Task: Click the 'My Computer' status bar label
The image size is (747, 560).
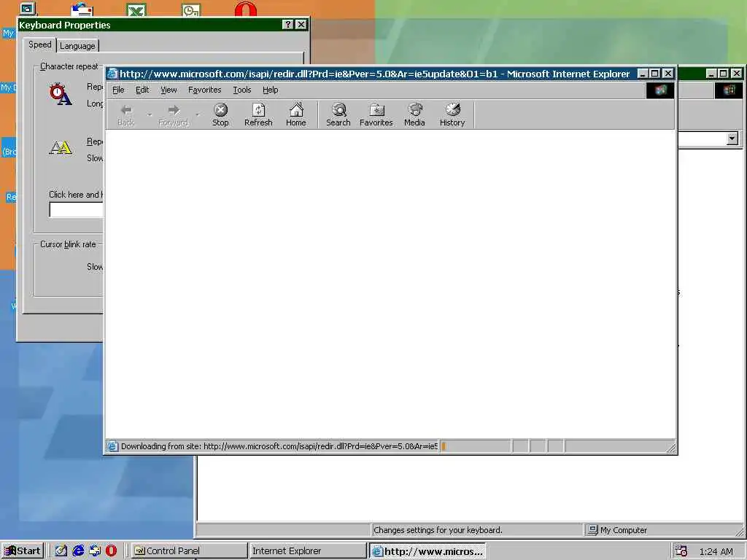Action: tap(624, 530)
